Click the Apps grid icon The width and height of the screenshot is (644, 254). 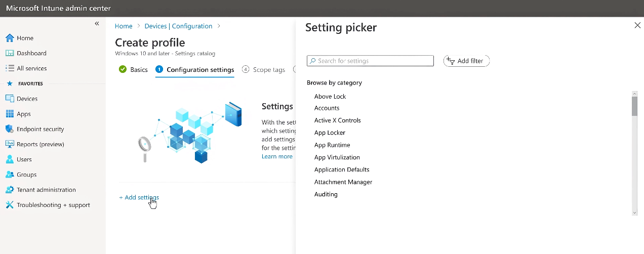[x=9, y=114]
